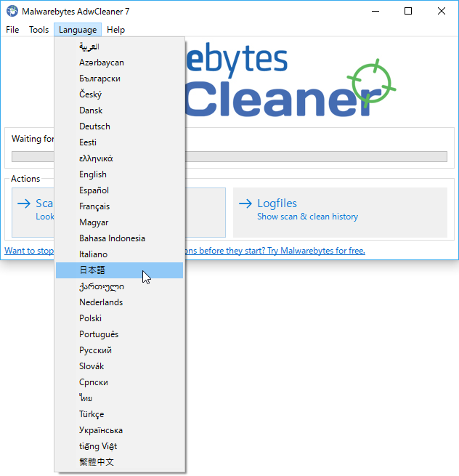Viewport: 459px width, 476px height.
Task: Choose Português in language menu
Action: click(120, 334)
